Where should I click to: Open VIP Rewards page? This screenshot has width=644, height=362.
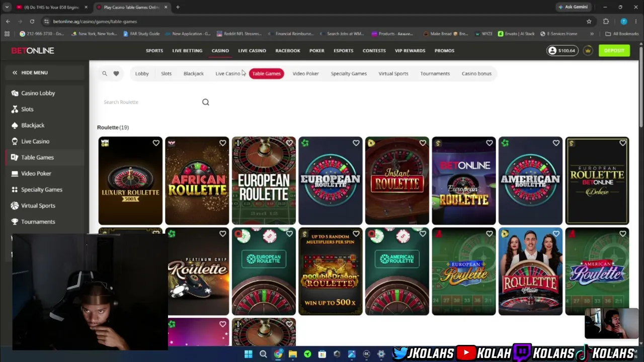[410, 50]
